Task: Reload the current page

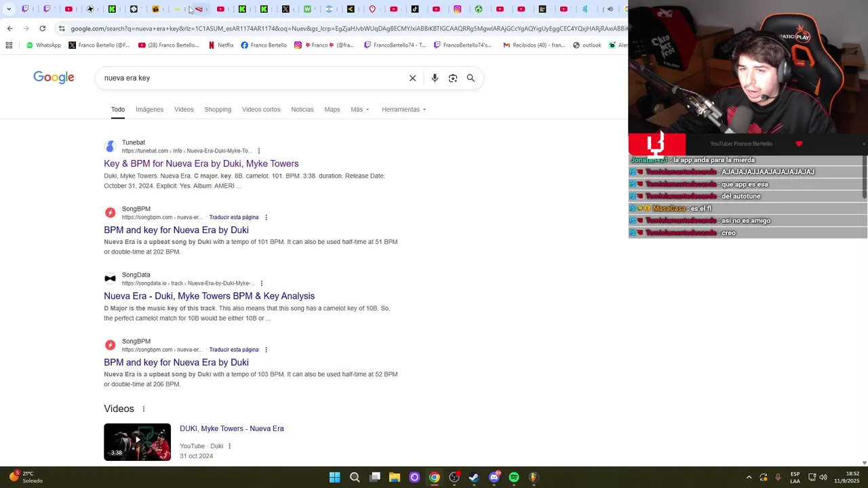Action: (x=42, y=28)
